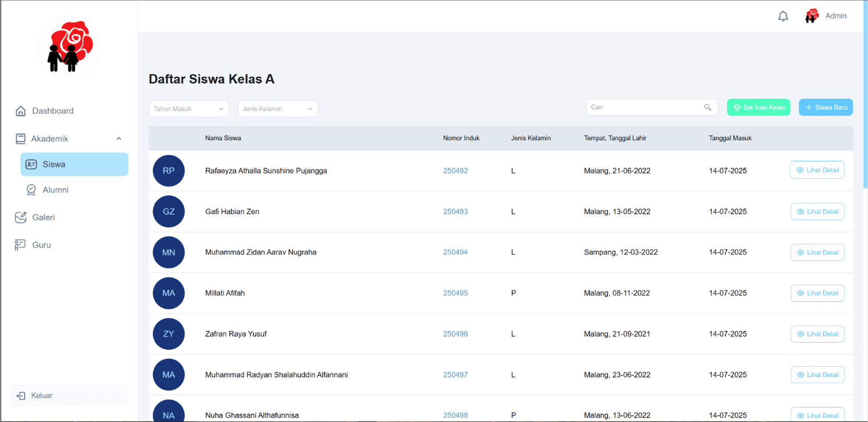Click the GZ avatar circle

coord(169,212)
